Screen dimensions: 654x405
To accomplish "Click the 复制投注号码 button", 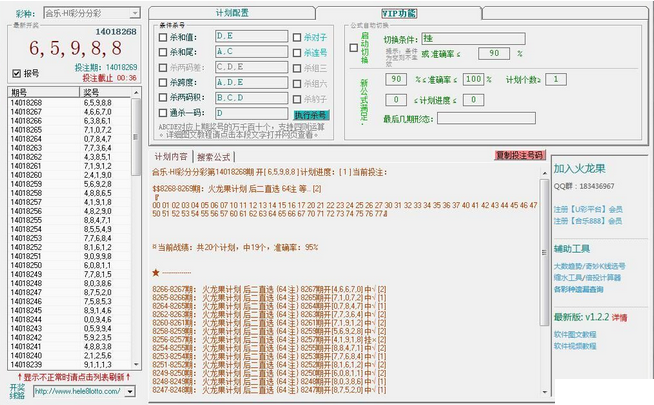I will pyautogui.click(x=519, y=156).
